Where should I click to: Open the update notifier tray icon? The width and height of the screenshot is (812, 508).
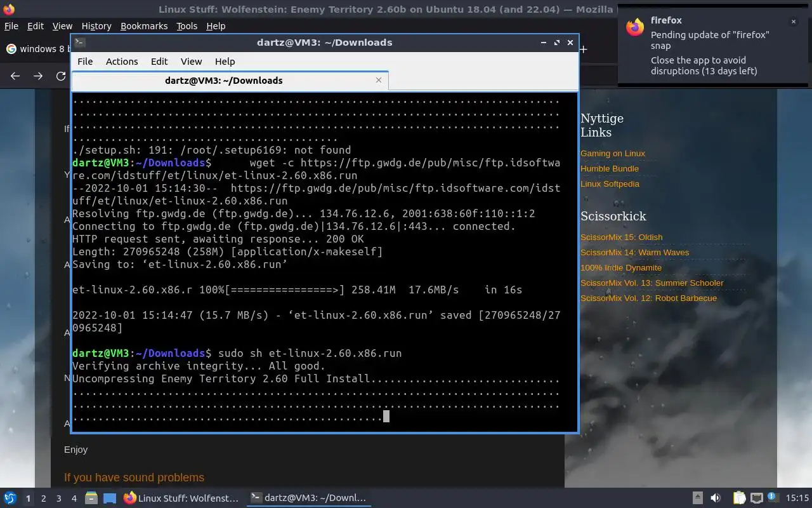pyautogui.click(x=773, y=498)
